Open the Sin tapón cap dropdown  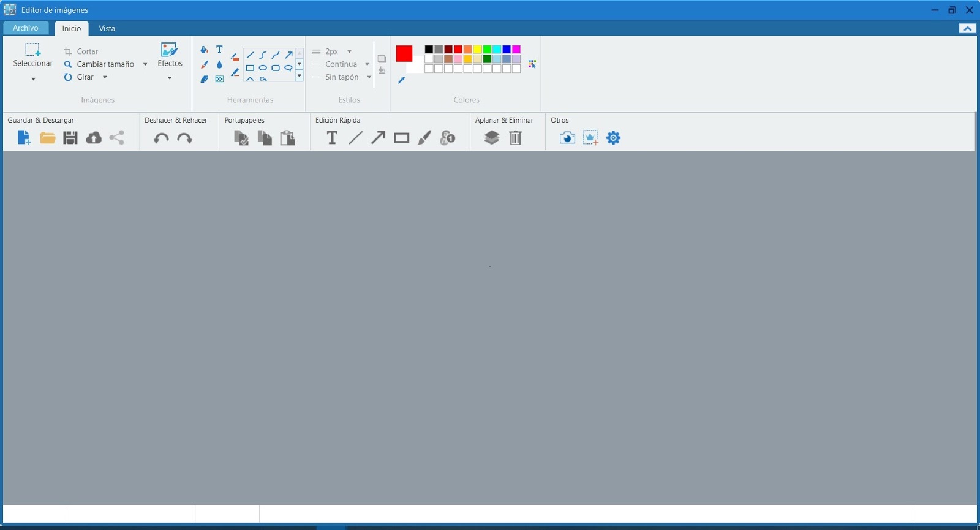click(x=369, y=77)
